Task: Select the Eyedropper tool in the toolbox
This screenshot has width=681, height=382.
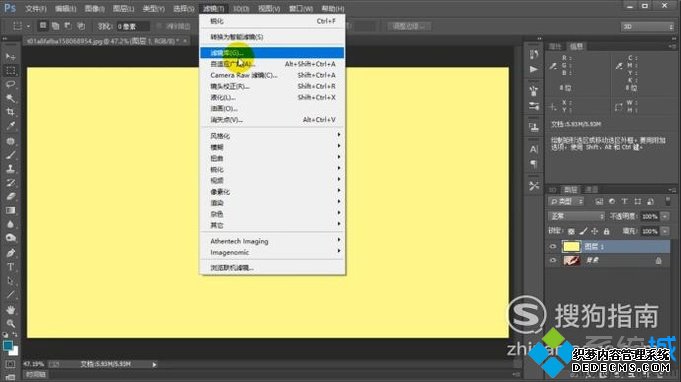Action: (10, 126)
